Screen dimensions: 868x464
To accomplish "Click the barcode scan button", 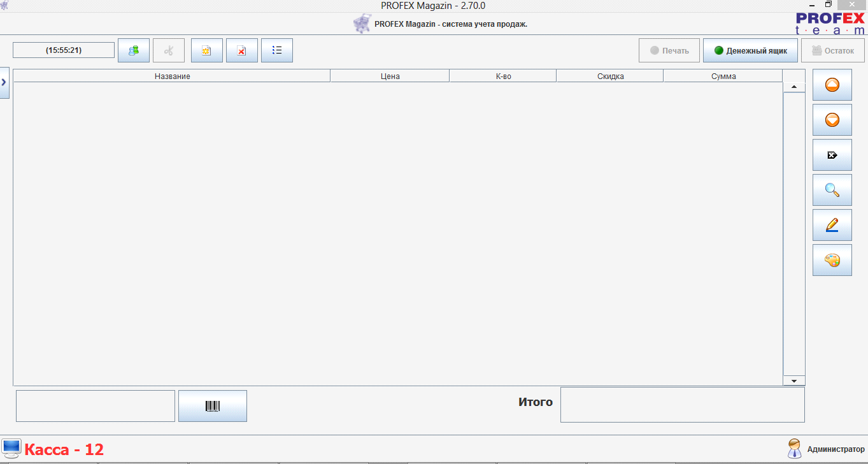I will [213, 406].
